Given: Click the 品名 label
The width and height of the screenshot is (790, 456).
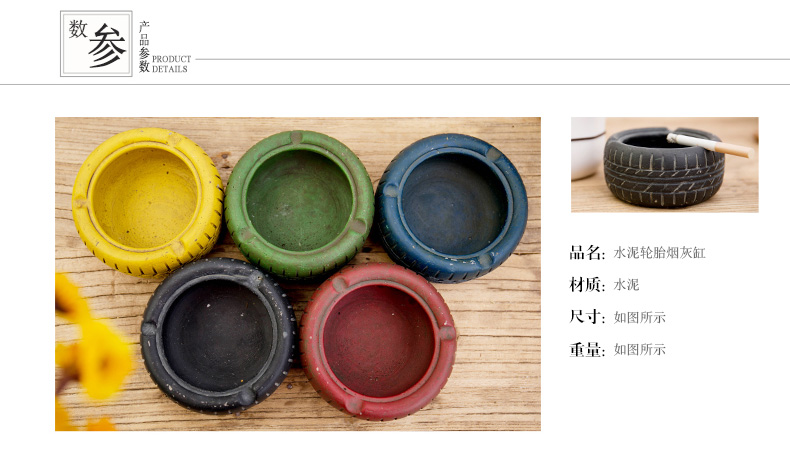Looking at the screenshot, I should coord(587,252).
